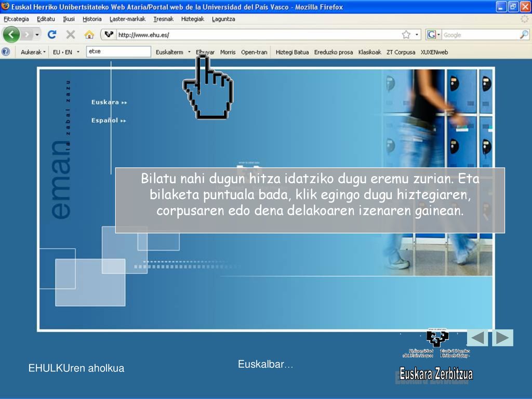
Task: Click the Firefox activity throbber icon
Action: [x=524, y=19]
